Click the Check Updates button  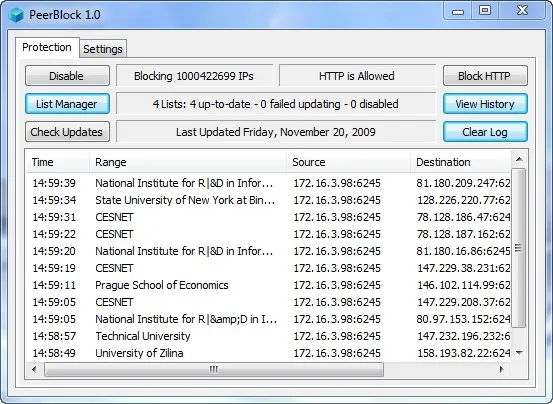(67, 132)
